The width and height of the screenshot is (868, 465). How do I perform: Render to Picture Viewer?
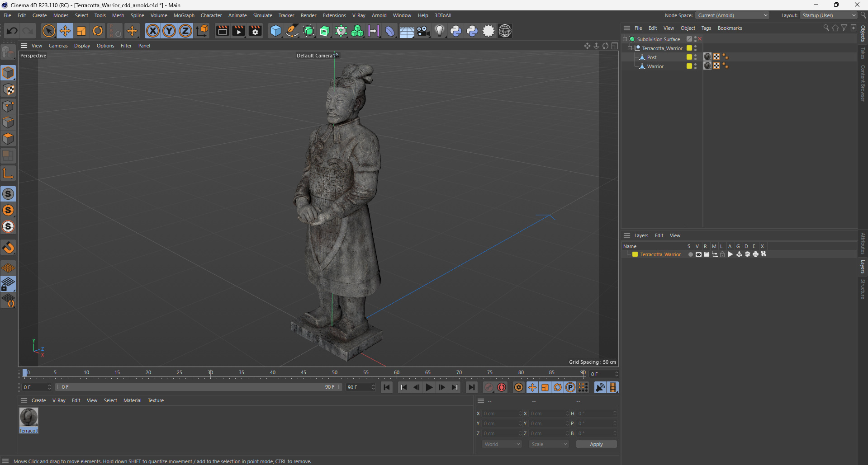pos(238,31)
